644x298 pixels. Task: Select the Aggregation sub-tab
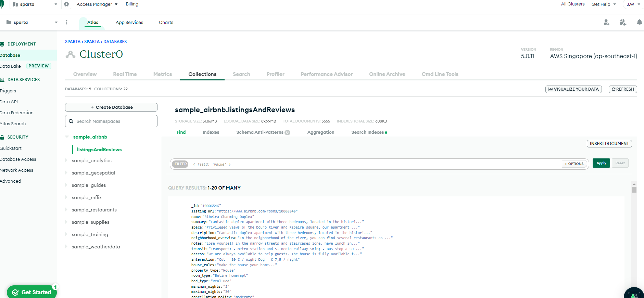321,132
